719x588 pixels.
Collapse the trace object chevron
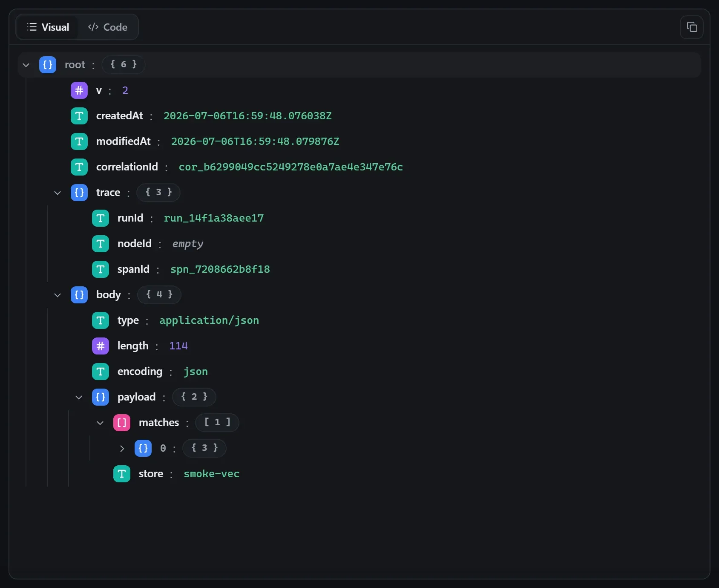pyautogui.click(x=58, y=193)
